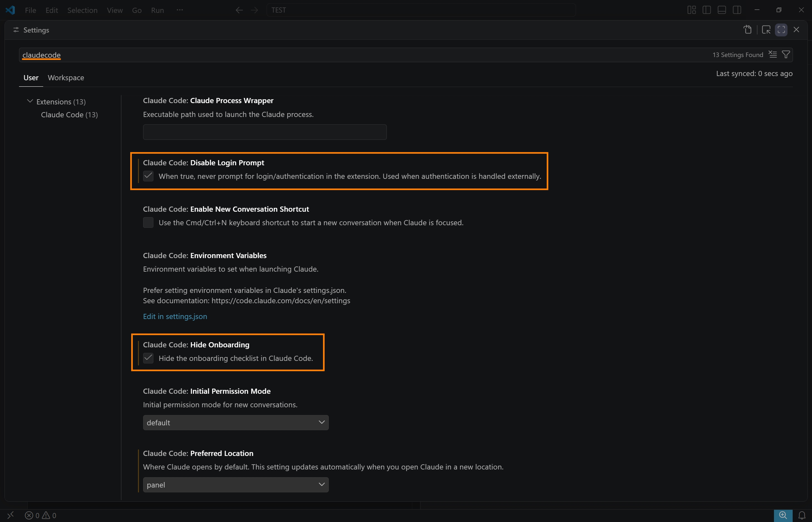Click the Extensions (13) tree label
The image size is (812, 522).
click(x=61, y=102)
